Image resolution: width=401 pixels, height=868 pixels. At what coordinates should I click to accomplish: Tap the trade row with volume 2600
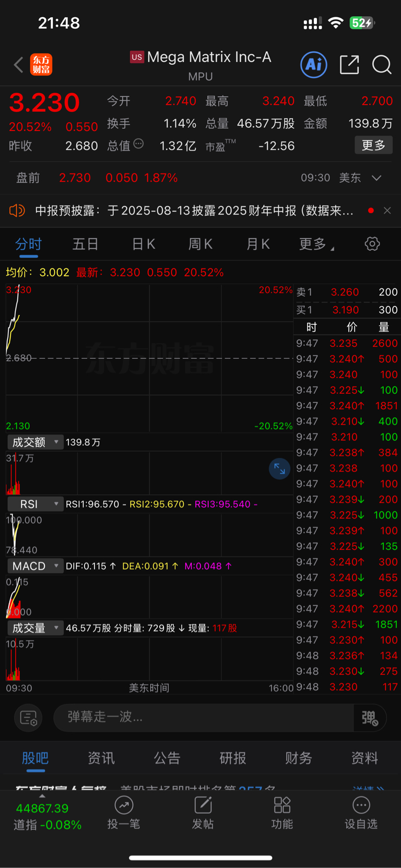pos(347,343)
